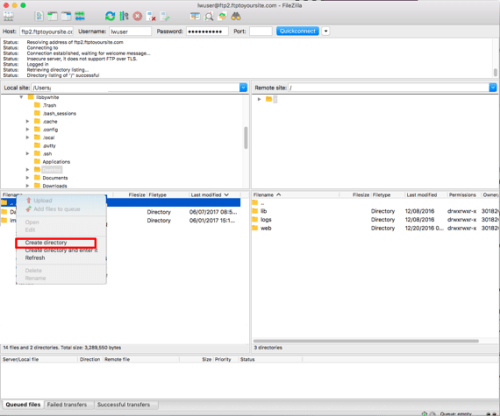Choose Add files to queue menu item
500x416 pixels.
pyautogui.click(x=57, y=209)
